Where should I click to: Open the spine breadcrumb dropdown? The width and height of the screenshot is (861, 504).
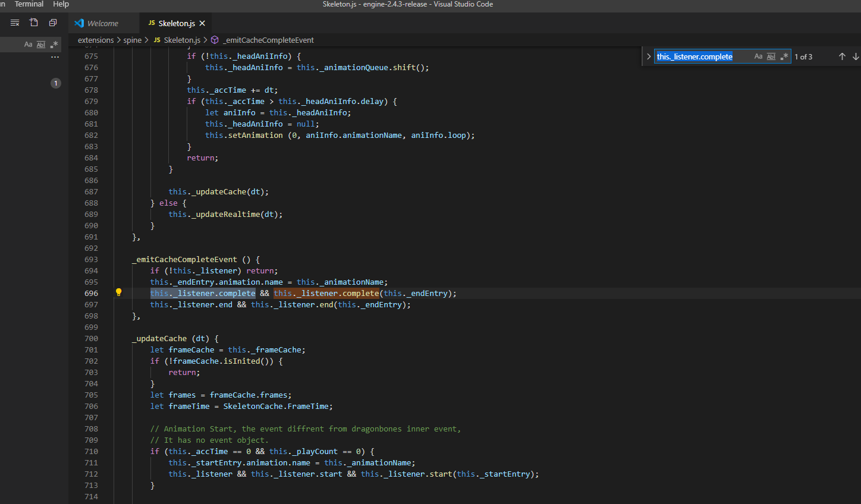[132, 40]
